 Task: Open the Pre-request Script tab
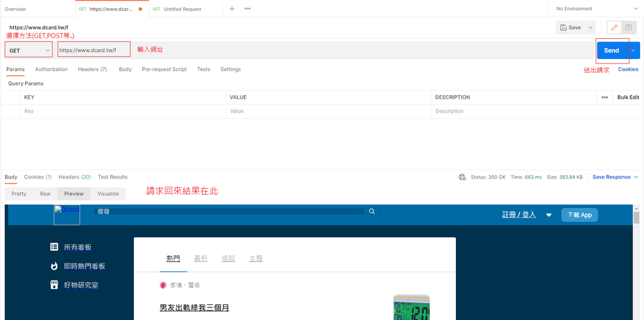click(164, 69)
